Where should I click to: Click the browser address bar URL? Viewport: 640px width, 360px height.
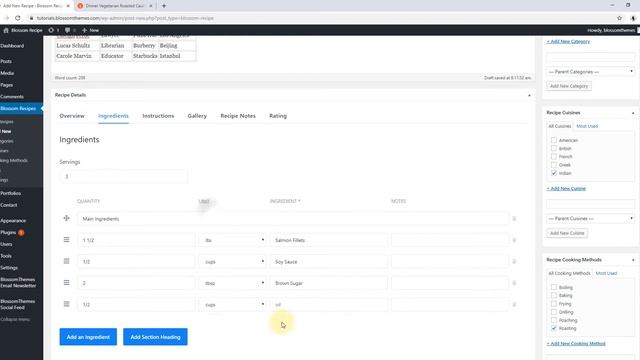pos(125,18)
